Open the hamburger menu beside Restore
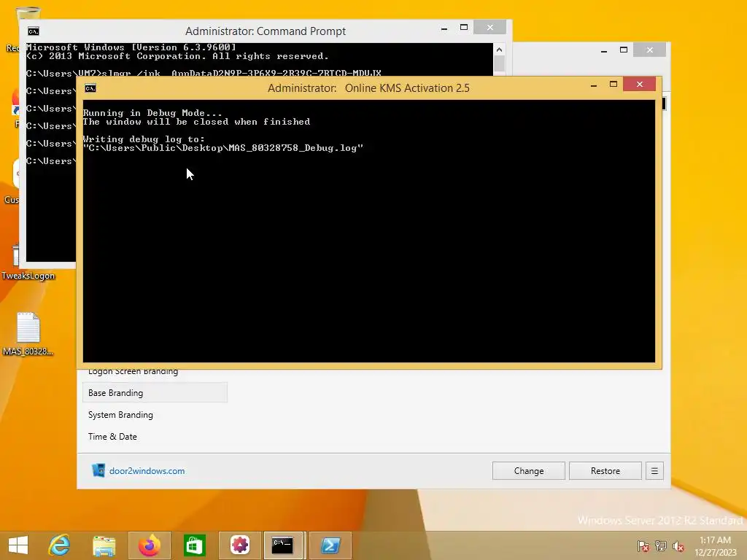Viewport: 747px width, 560px height. (654, 471)
